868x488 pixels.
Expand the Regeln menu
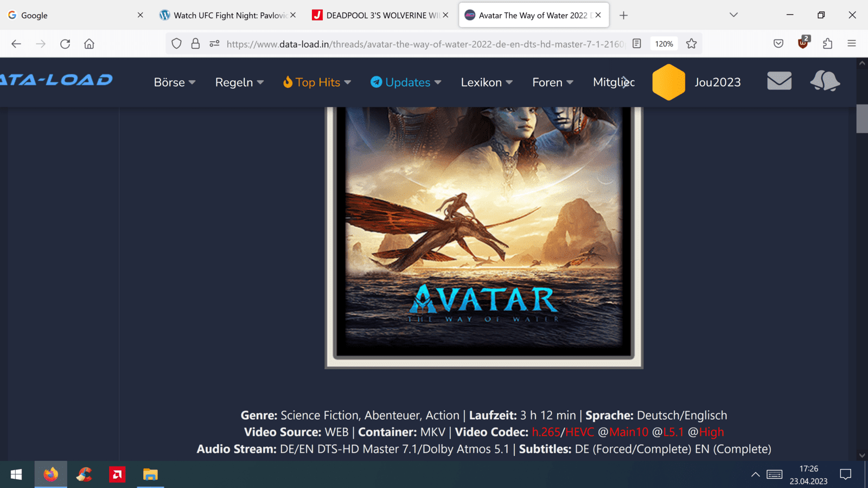tap(239, 82)
